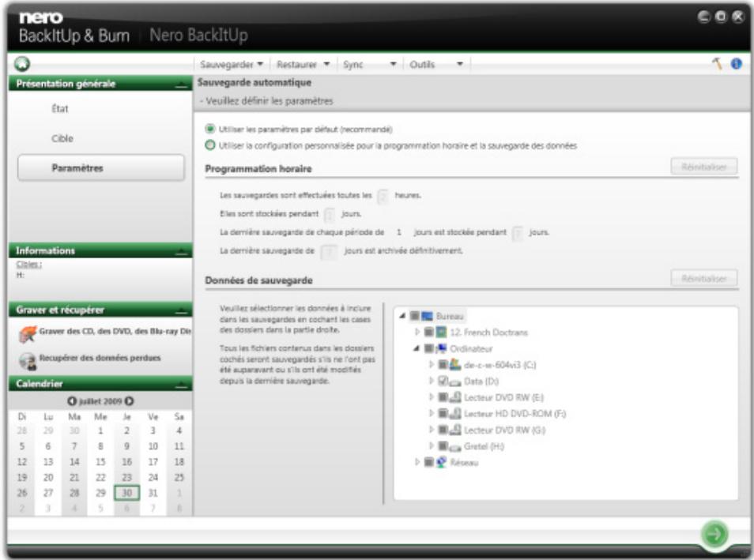Toggle the 12. French Doctrans checkbox
Viewport: 754px width, 560px height.
click(x=428, y=333)
